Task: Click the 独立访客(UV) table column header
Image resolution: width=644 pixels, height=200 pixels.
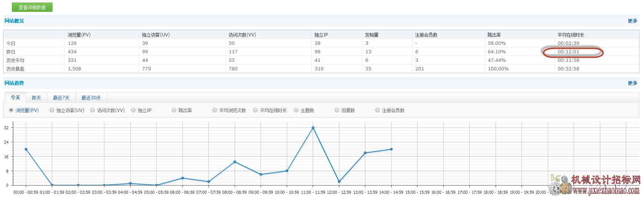Action: point(156,35)
